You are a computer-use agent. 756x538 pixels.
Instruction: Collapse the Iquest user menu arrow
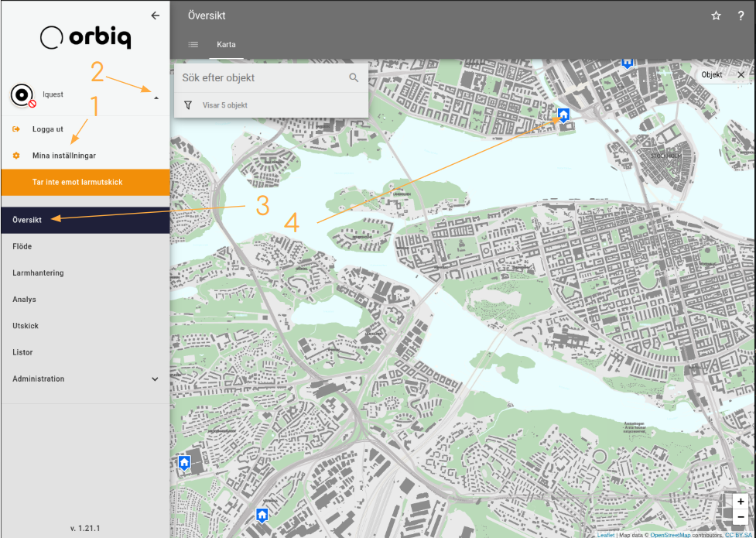(x=156, y=98)
